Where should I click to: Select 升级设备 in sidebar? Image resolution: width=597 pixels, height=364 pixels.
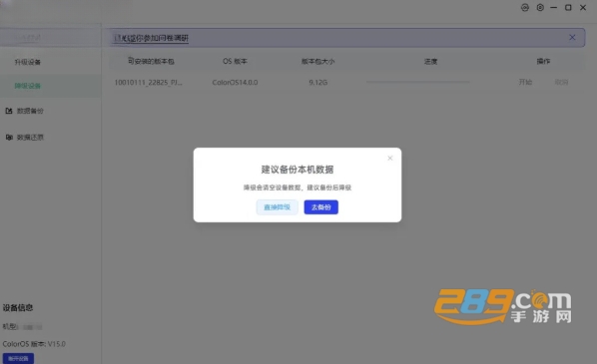(x=27, y=62)
